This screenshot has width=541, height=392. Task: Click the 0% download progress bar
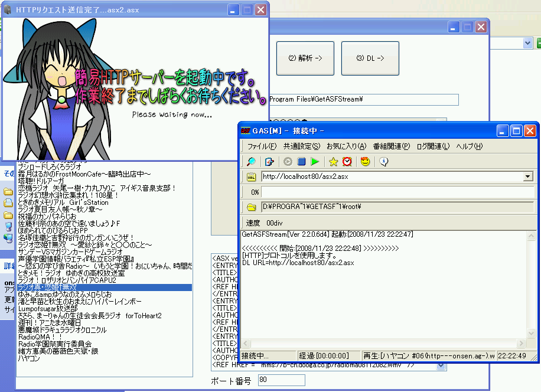click(397, 192)
